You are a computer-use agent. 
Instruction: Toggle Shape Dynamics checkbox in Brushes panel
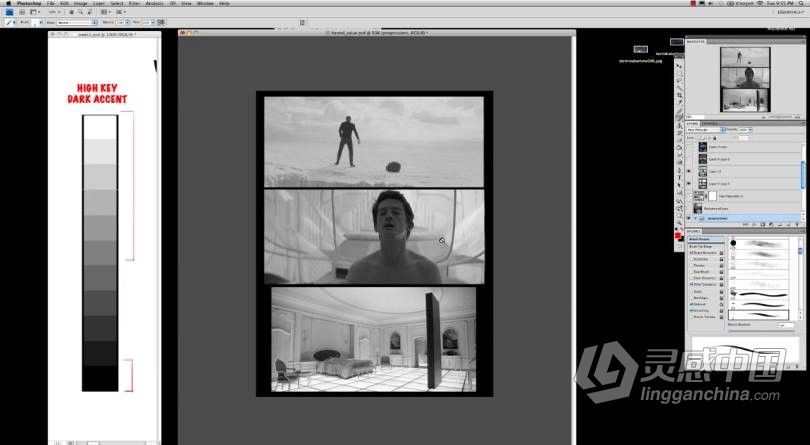click(x=691, y=253)
